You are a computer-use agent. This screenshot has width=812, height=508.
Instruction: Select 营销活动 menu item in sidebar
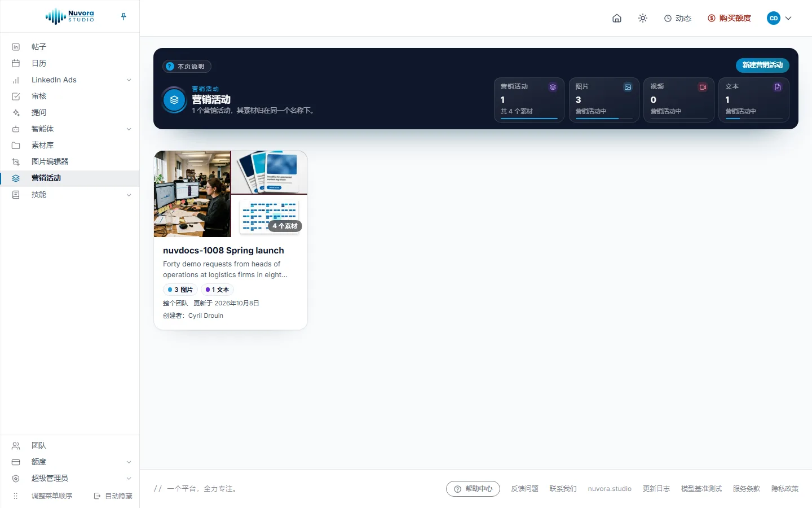(69, 178)
